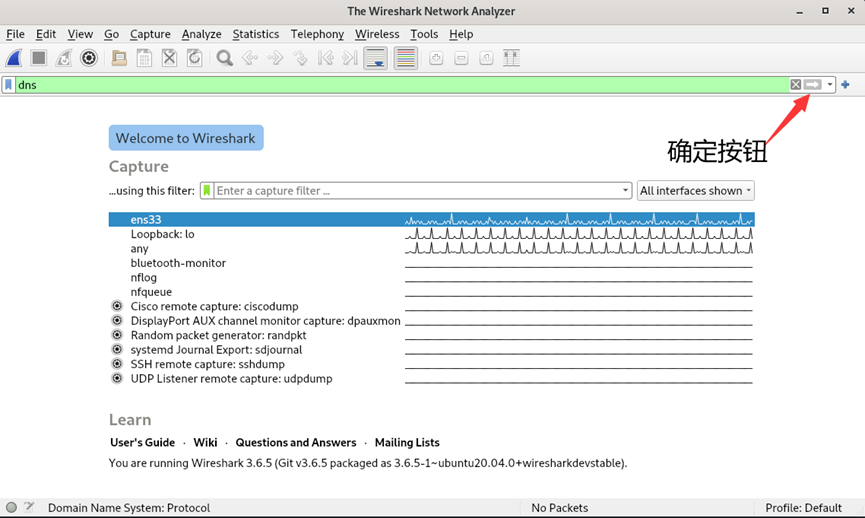The width and height of the screenshot is (865, 518).
Task: Open SSH remote capture settings gear
Action: pyautogui.click(x=117, y=364)
